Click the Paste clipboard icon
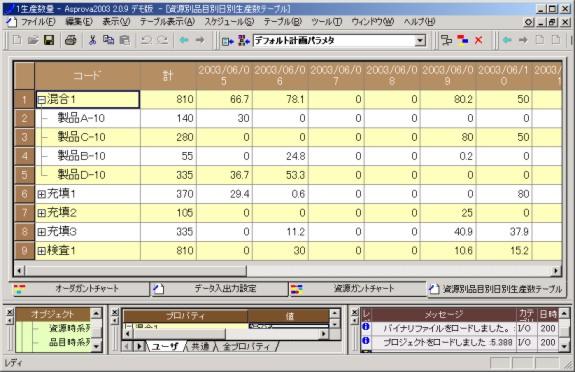 125,40
